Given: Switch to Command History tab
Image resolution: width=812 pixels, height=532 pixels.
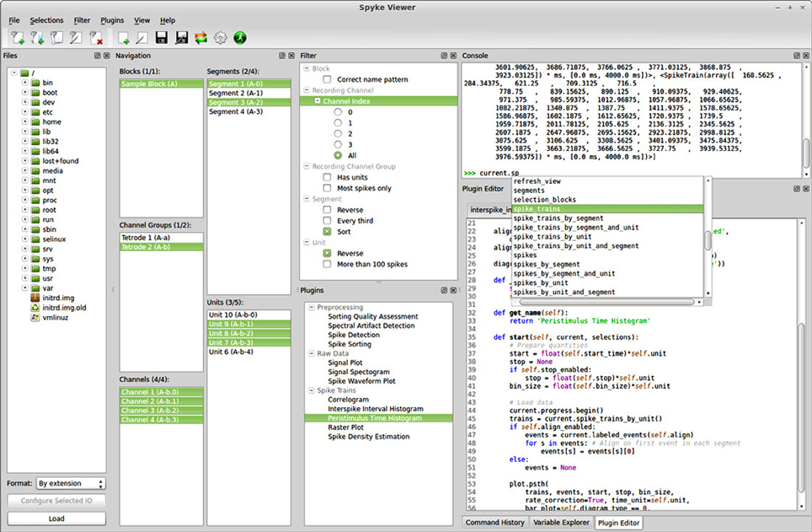Looking at the screenshot, I should point(494,523).
